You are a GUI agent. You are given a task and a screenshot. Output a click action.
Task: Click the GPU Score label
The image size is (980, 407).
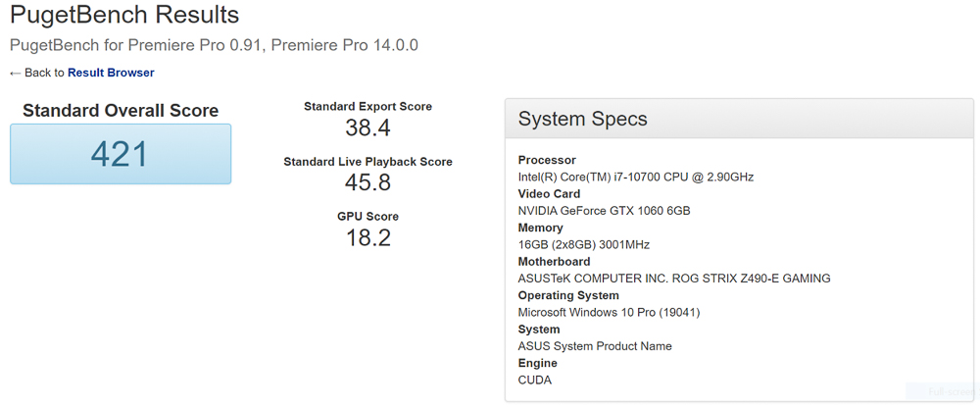[x=367, y=216]
